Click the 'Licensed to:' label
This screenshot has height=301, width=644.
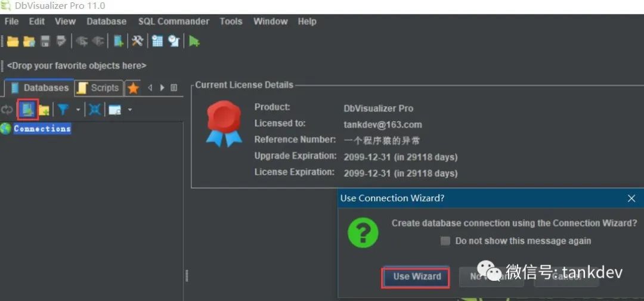[x=280, y=123]
